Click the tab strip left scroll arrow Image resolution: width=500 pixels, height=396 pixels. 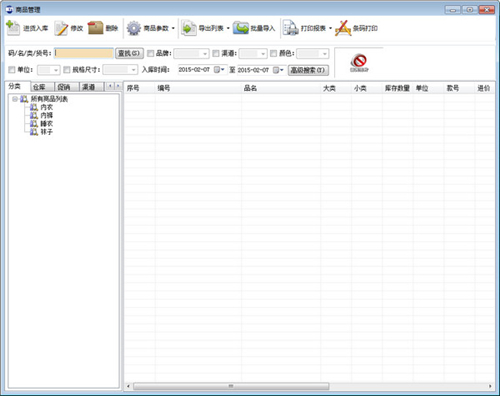click(x=110, y=87)
